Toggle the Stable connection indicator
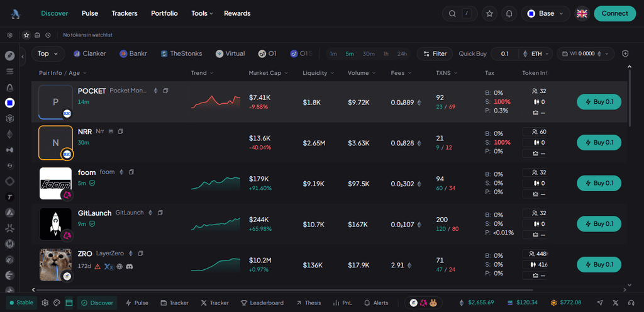 pyautogui.click(x=21, y=303)
